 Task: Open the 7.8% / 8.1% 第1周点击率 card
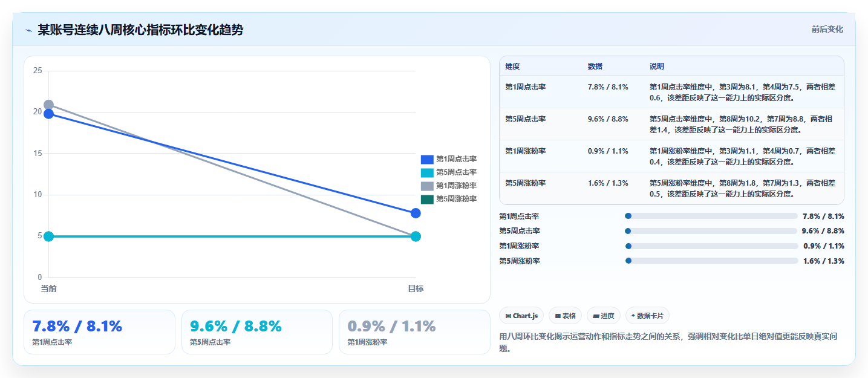coord(99,332)
